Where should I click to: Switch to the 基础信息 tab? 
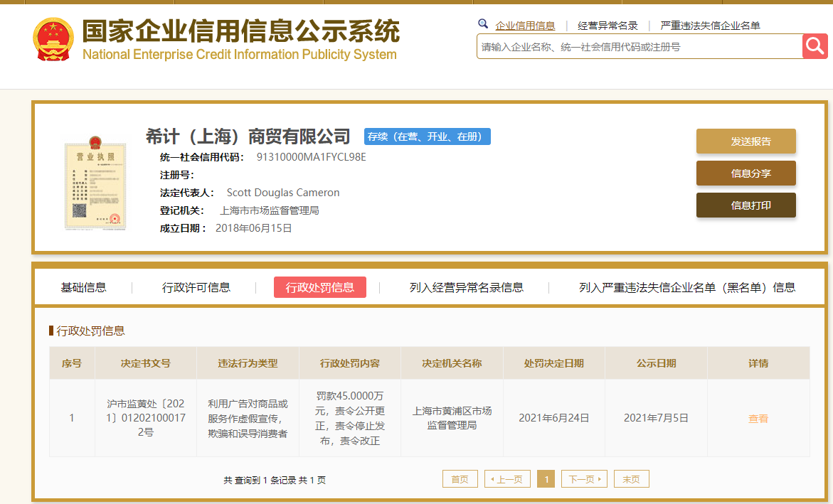point(83,287)
